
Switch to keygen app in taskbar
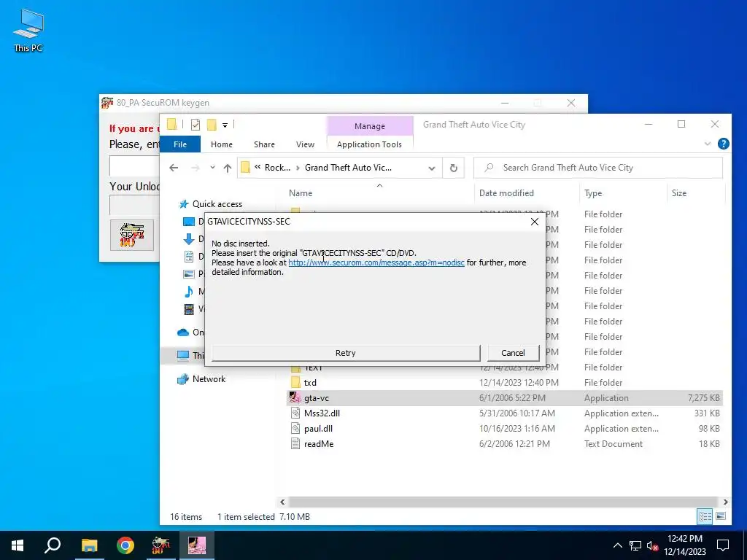[x=161, y=545]
